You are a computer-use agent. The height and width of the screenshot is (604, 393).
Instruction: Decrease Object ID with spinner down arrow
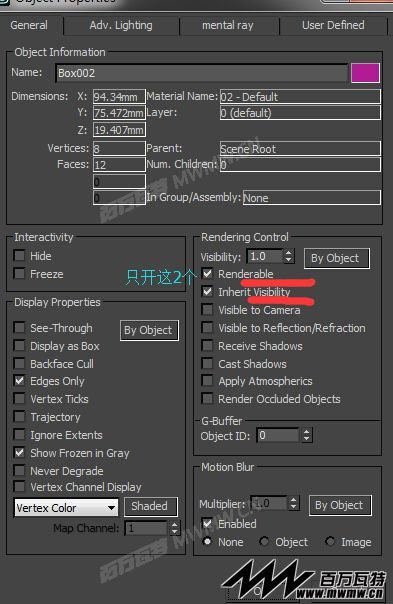pyautogui.click(x=306, y=439)
